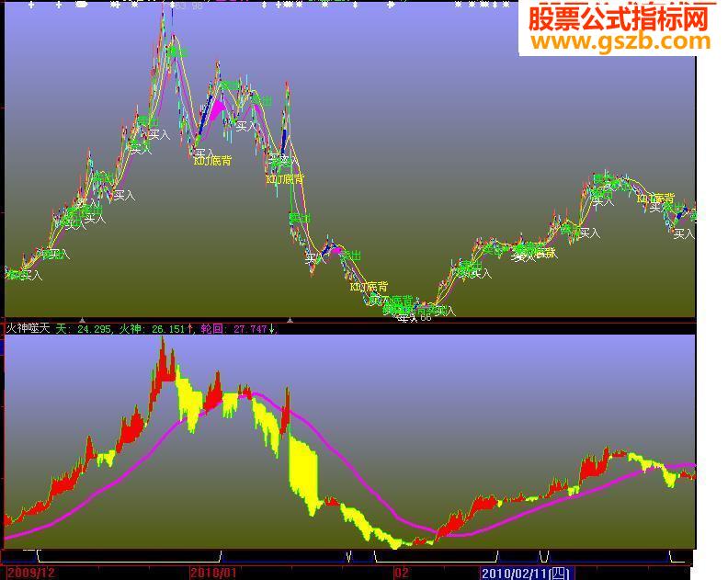Click the 66 low price label
The width and height of the screenshot is (728, 580).
[426, 318]
